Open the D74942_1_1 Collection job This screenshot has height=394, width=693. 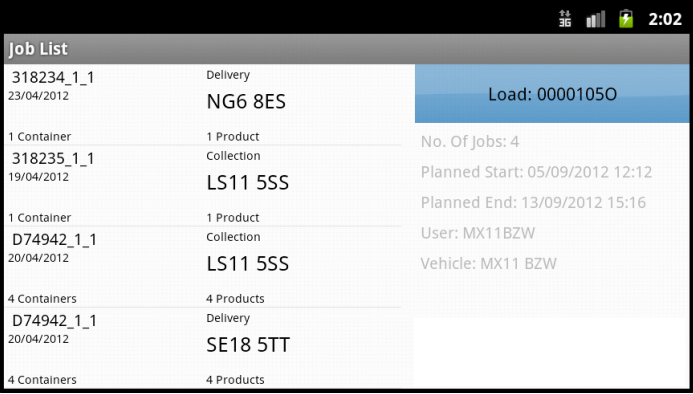[202, 267]
